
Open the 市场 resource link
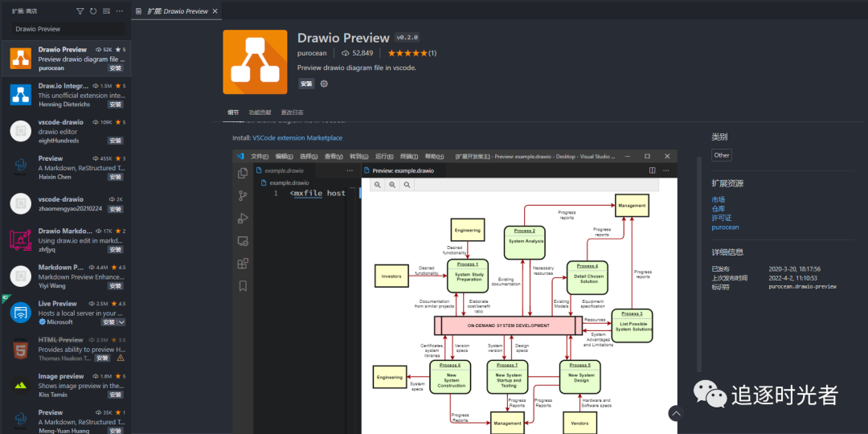point(718,199)
